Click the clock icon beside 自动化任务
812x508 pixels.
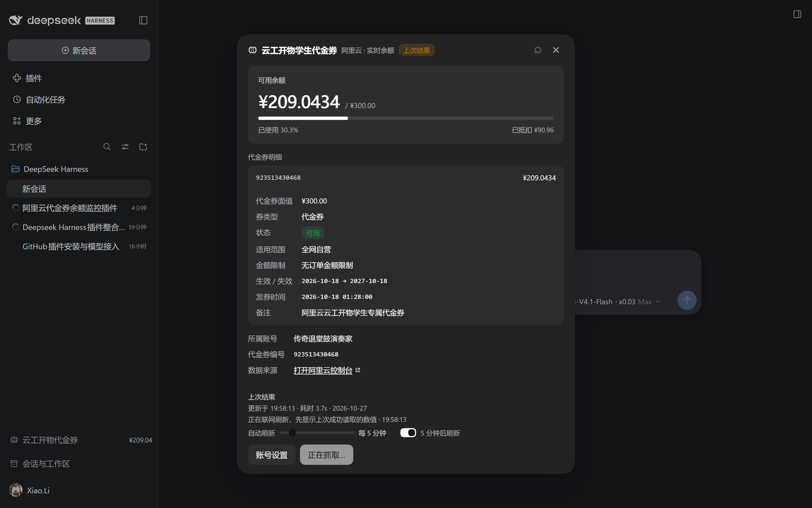click(17, 99)
